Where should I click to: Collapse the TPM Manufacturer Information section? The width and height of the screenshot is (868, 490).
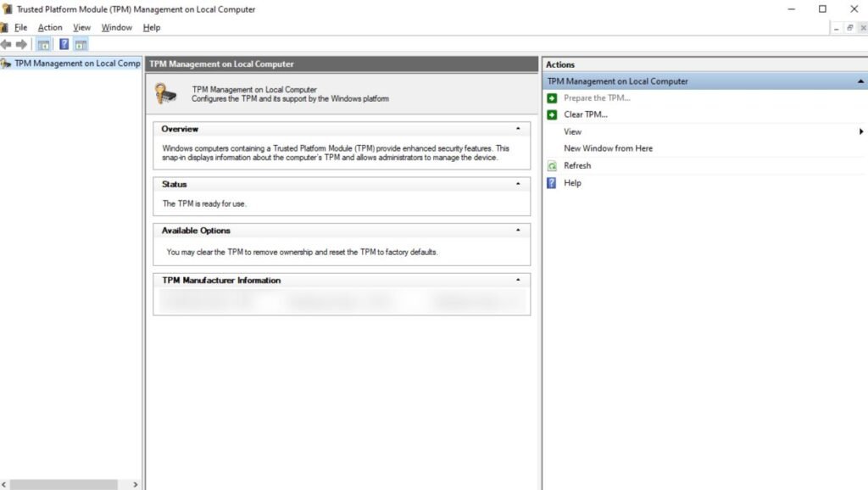point(518,281)
